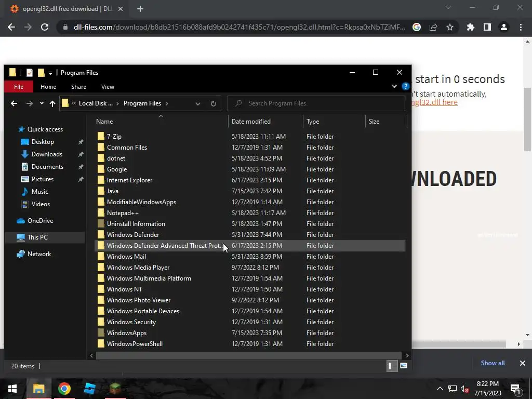Open the File tab in Explorer
The width and height of the screenshot is (532, 399).
19,87
